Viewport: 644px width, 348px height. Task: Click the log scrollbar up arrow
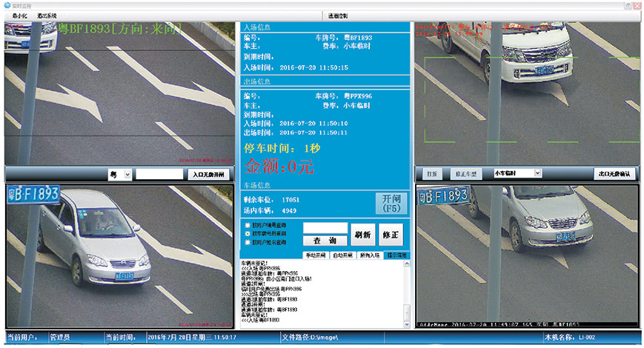(407, 264)
